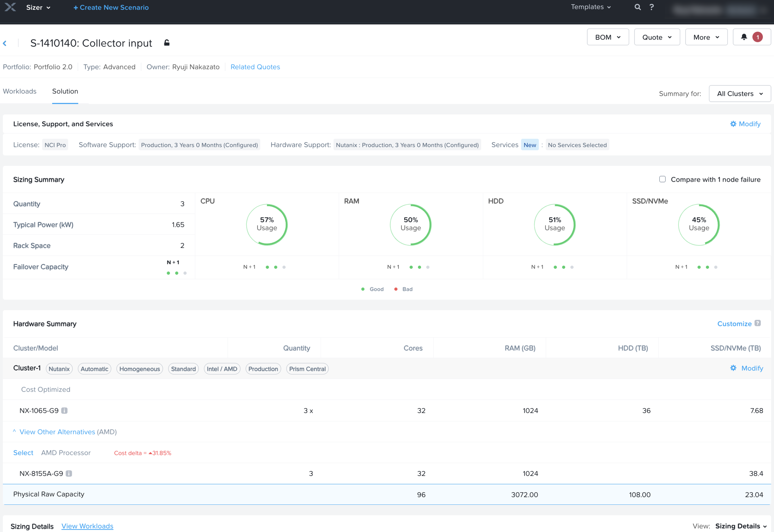Enable Compare with 1 node failure

pos(662,179)
